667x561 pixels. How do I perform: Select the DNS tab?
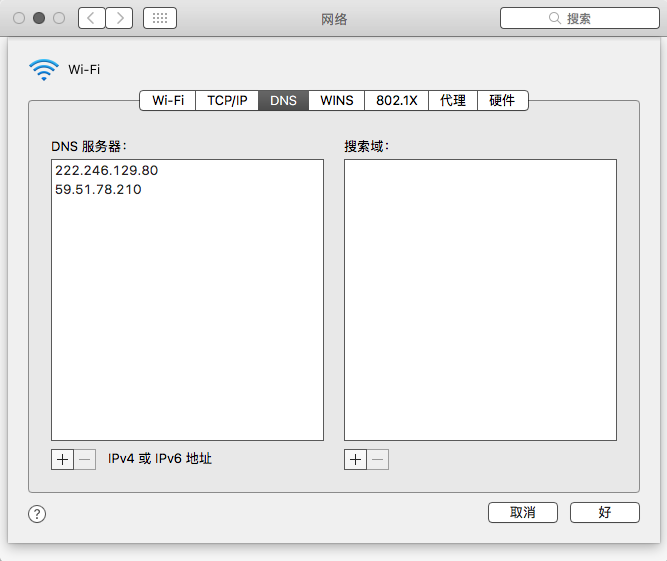(283, 101)
